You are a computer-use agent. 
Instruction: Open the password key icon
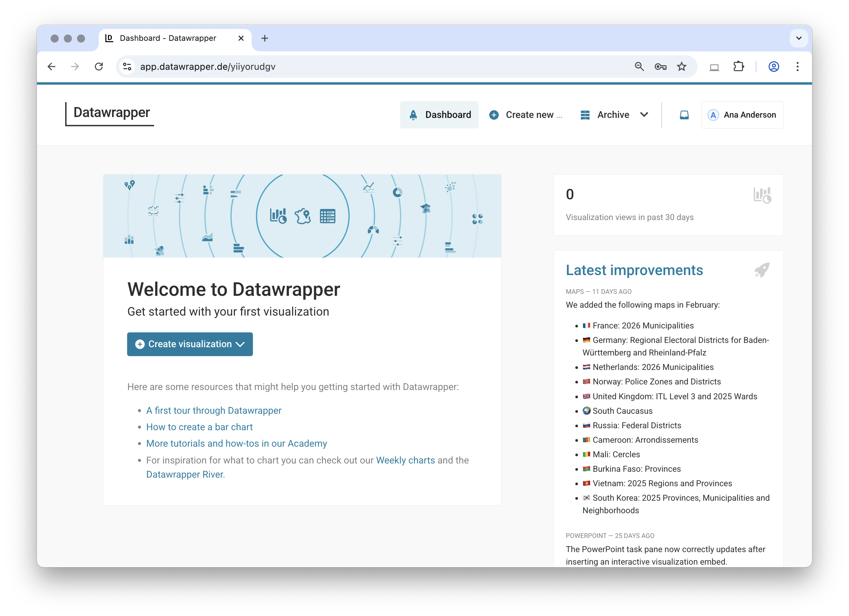click(660, 67)
